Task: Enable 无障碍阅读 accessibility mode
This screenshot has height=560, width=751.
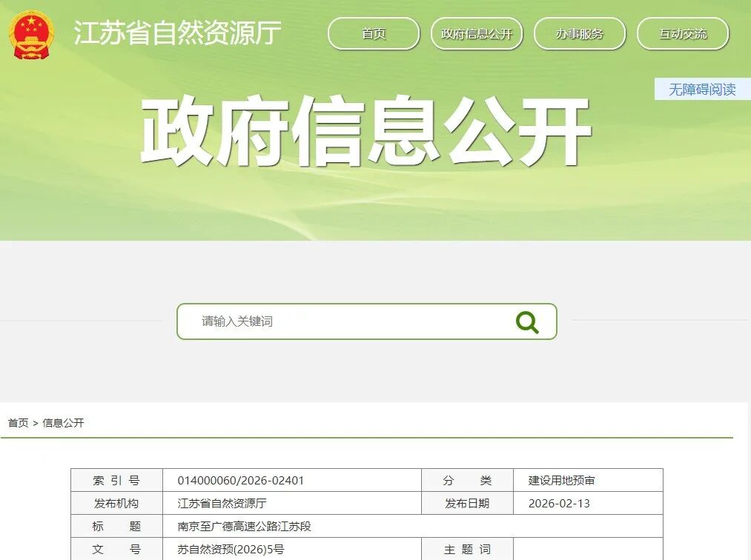Action: tap(701, 89)
